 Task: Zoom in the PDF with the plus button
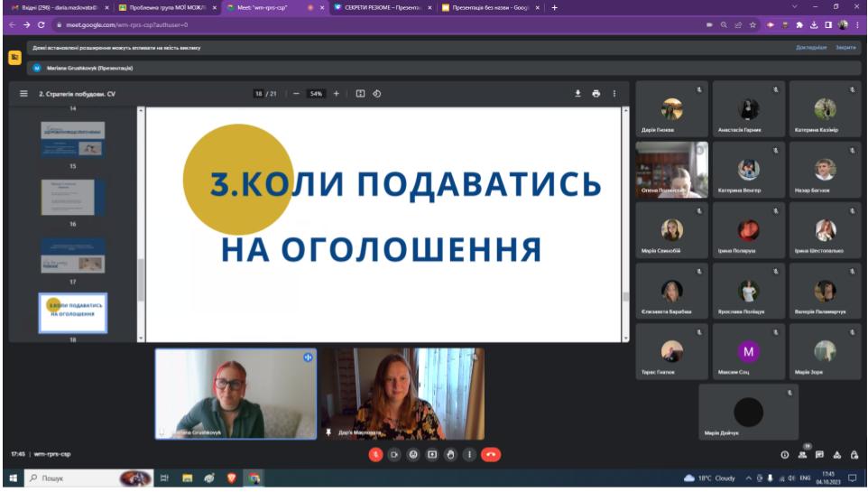(x=337, y=93)
